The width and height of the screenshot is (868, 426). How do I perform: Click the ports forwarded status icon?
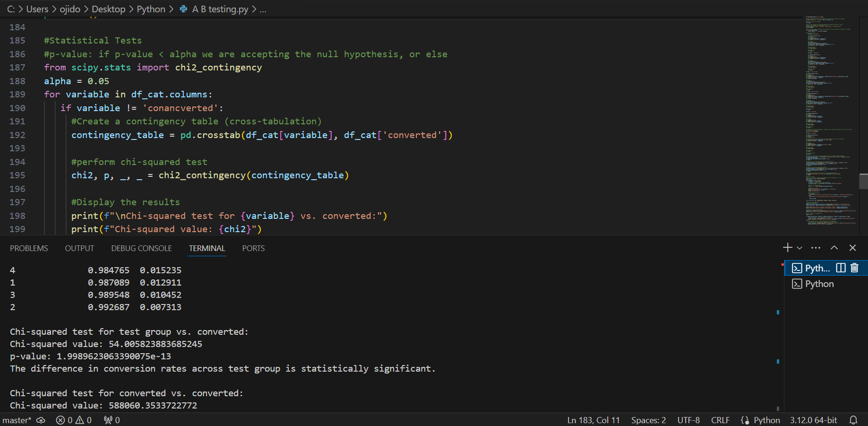point(112,420)
